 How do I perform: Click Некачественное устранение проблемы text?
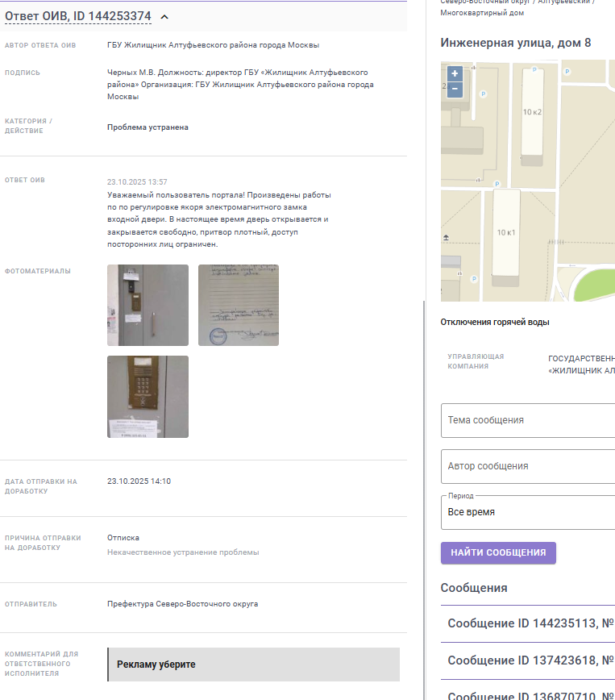[183, 552]
